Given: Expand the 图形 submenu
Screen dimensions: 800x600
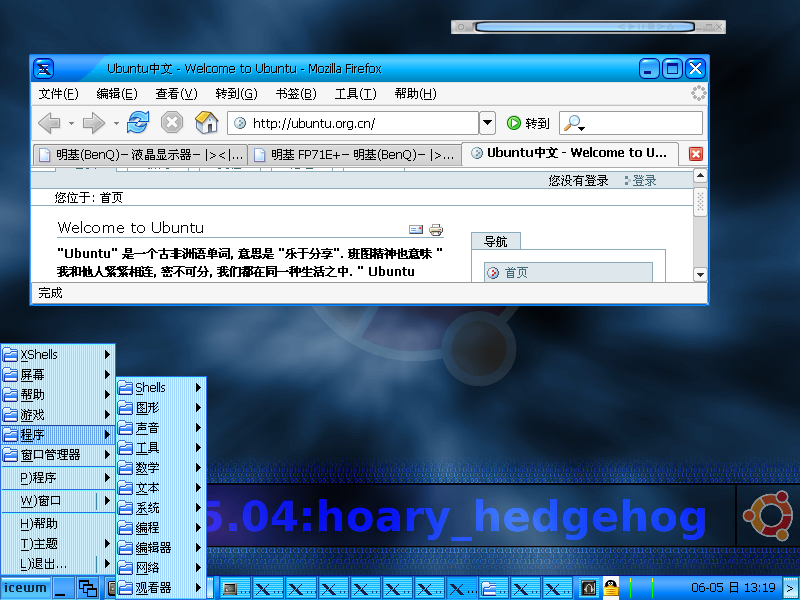Looking at the screenshot, I should (x=161, y=408).
